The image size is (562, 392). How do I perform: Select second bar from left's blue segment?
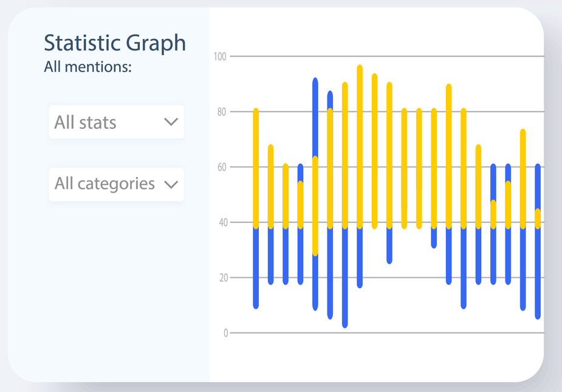pos(270,255)
